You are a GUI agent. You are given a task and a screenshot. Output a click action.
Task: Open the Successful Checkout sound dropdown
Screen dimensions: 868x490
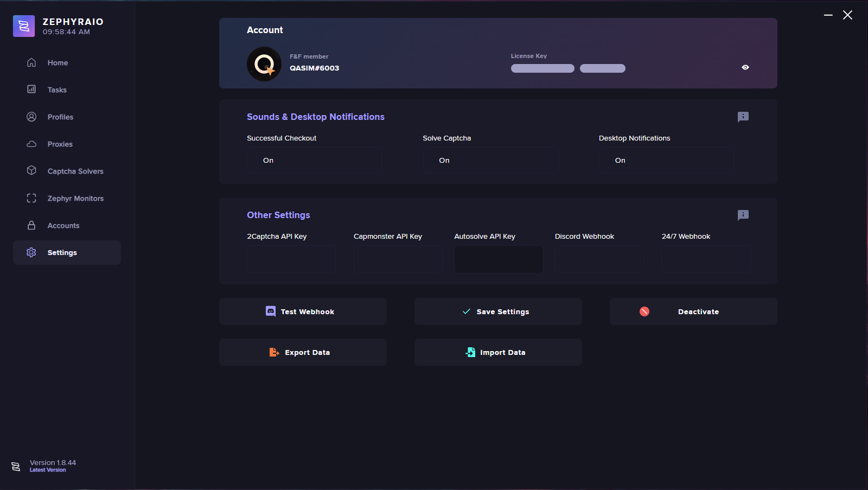(314, 160)
